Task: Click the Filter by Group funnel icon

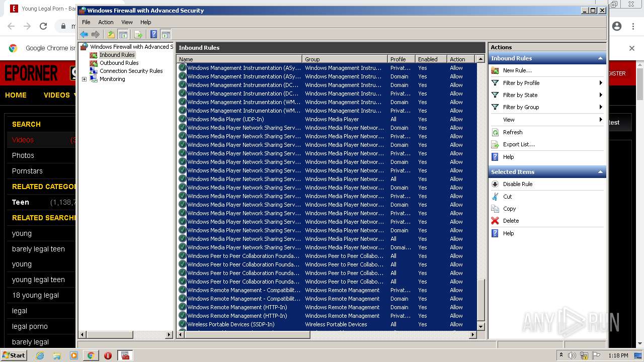Action: 495,107
